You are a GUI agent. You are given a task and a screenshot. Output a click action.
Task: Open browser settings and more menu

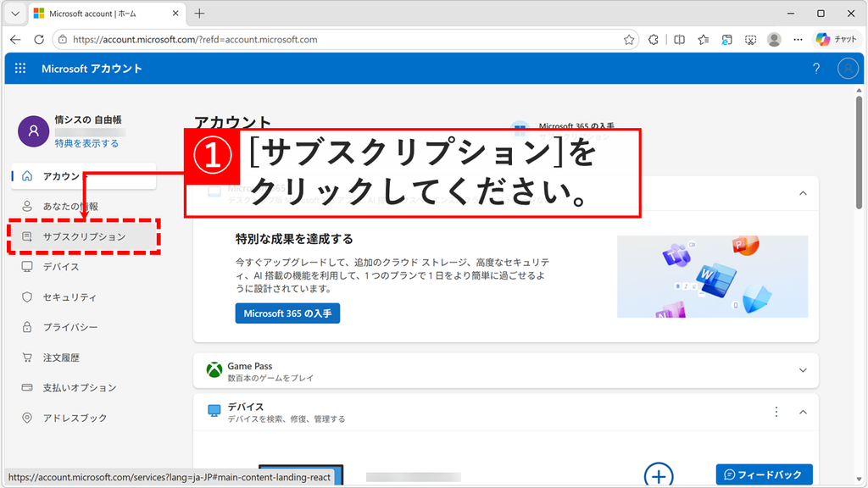pos(798,39)
